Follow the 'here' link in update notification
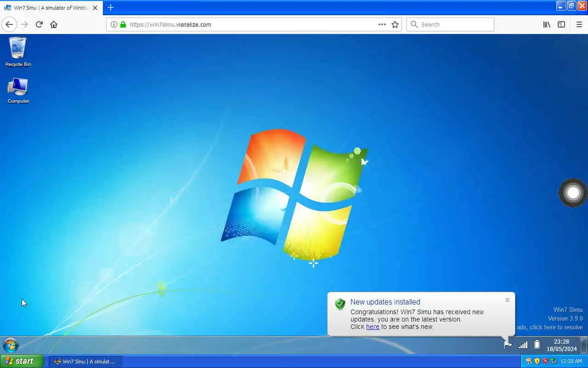Screen dimensions: 588x368 point(373,327)
